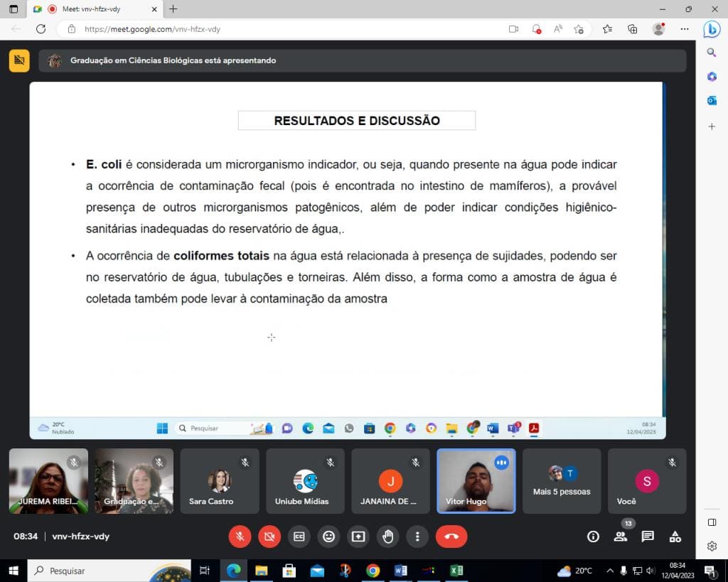
Task: Show the participants list panel
Action: 620,537
